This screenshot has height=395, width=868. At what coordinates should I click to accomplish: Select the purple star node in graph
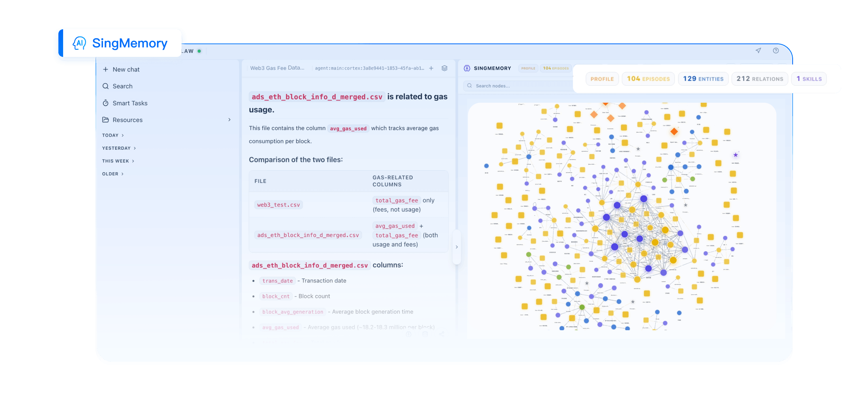tap(735, 155)
